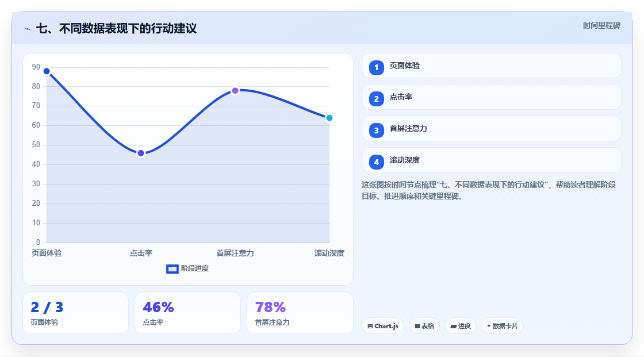Open the 点击率 milestone item
This screenshot has height=357, width=644.
coord(491,97)
